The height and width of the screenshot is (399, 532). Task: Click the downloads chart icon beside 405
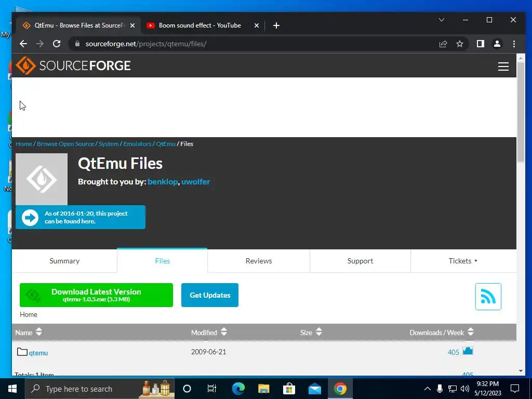click(x=468, y=351)
